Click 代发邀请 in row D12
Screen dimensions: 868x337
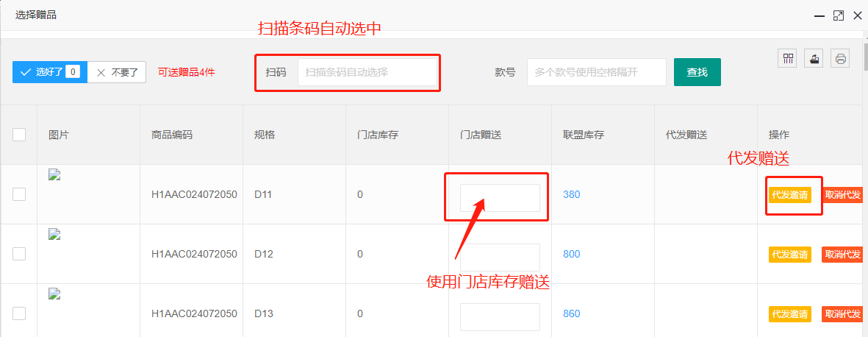click(790, 255)
